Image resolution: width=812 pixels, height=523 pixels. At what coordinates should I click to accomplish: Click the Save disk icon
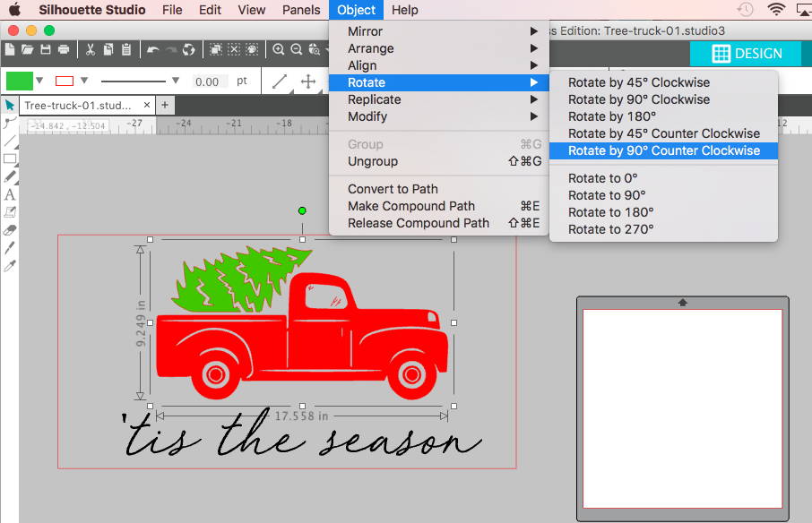pyautogui.click(x=46, y=49)
